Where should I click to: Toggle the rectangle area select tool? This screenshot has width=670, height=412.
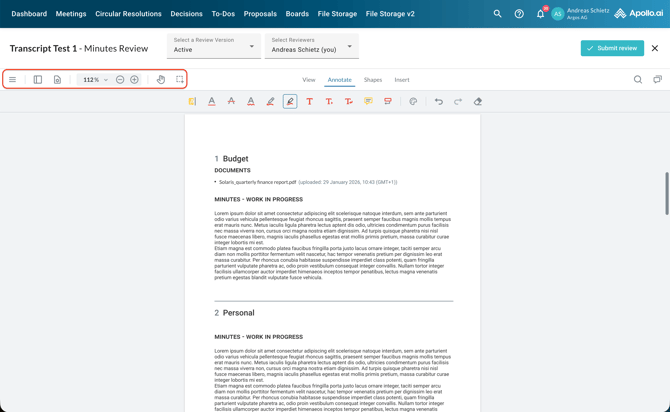(180, 80)
